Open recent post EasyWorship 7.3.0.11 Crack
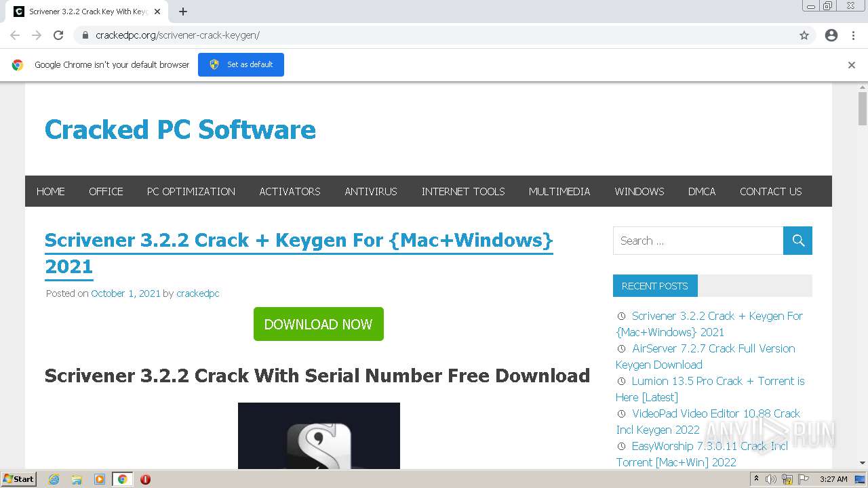868x488 pixels. [702, 454]
